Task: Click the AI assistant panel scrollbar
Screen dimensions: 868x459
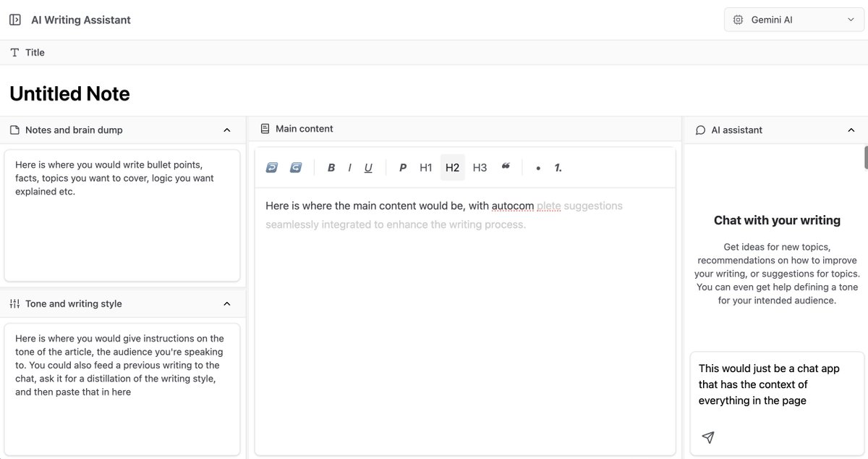Action: click(866, 157)
